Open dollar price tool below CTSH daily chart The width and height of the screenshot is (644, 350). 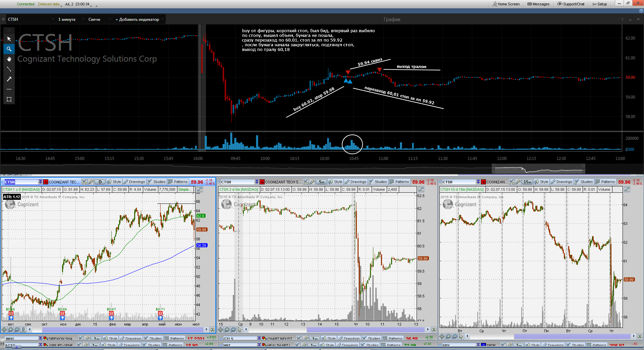click(x=23, y=330)
